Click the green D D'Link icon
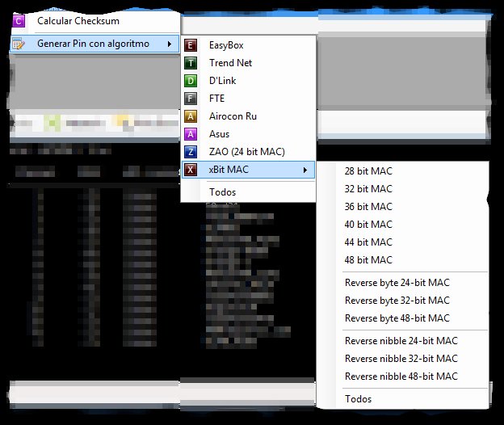Viewport: 504px width, 425px height. tap(191, 80)
